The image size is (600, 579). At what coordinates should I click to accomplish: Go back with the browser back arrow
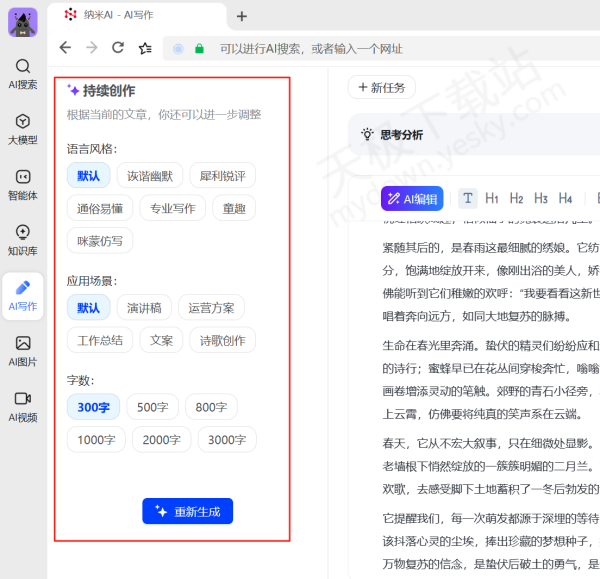(x=65, y=48)
